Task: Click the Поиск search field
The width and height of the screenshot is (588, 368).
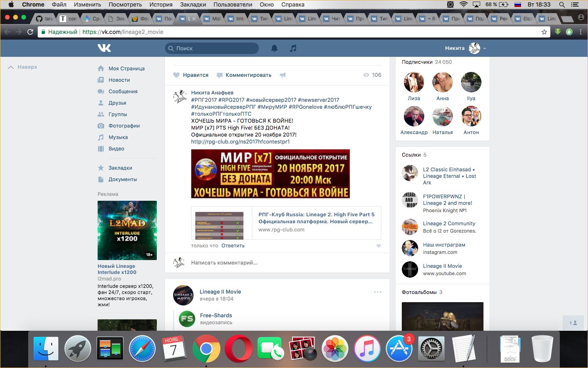Action: click(212, 48)
